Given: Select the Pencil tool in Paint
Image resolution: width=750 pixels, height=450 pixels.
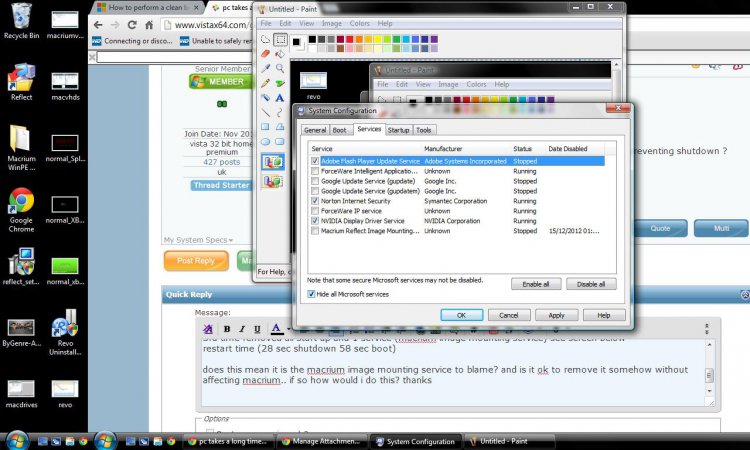Looking at the screenshot, I should pyautogui.click(x=265, y=83).
